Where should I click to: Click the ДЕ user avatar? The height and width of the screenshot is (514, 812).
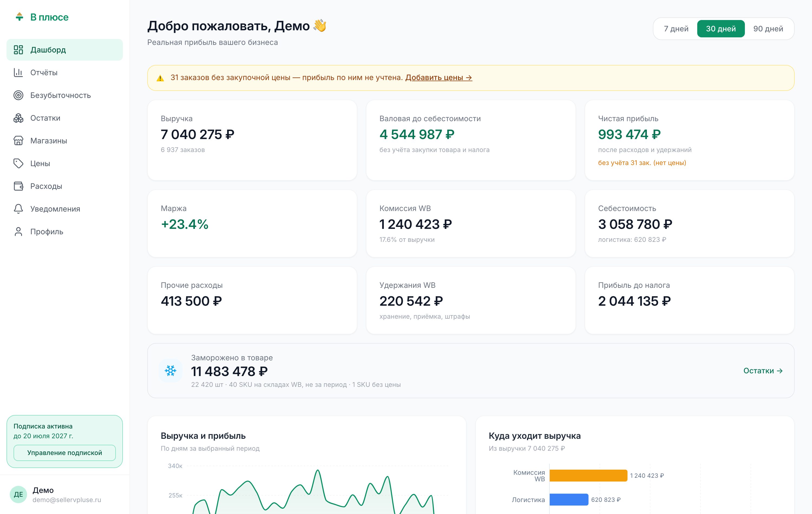(19, 495)
